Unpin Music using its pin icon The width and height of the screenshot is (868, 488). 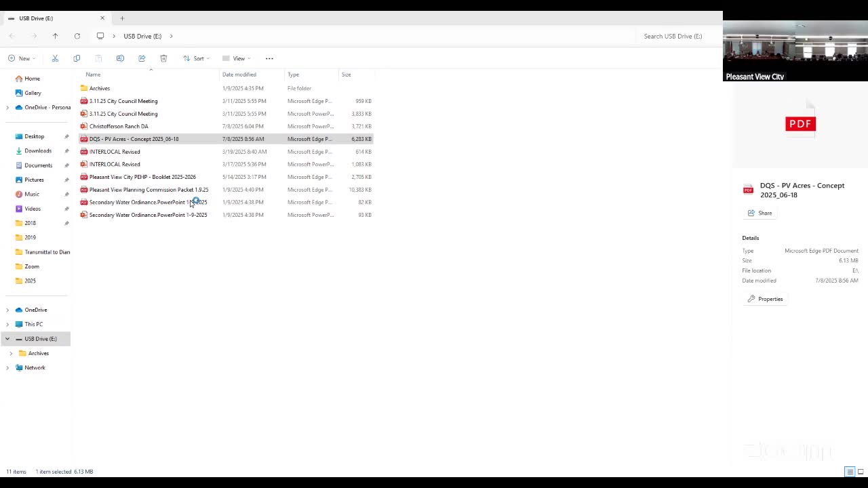click(x=66, y=194)
